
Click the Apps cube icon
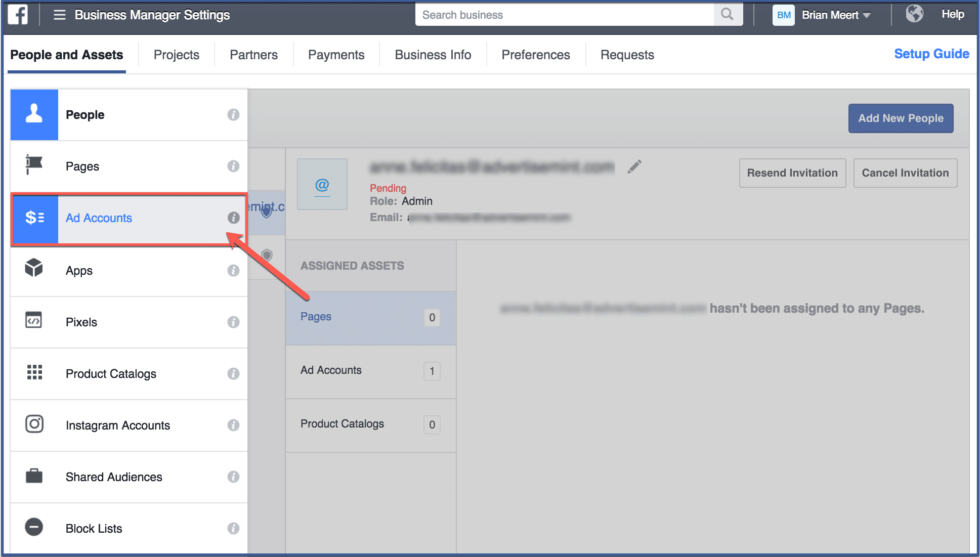(34, 268)
